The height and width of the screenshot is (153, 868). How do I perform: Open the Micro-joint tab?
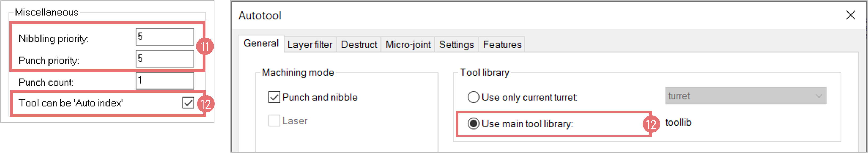408,45
